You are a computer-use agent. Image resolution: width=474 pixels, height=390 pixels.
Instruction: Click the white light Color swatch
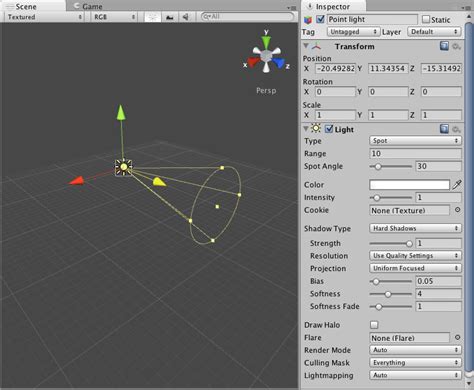point(409,185)
